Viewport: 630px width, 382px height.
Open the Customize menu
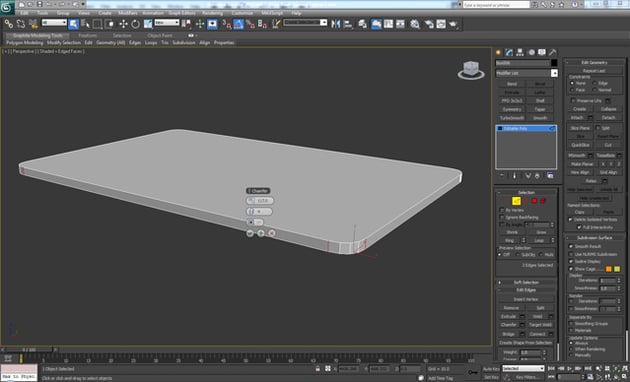pos(242,13)
